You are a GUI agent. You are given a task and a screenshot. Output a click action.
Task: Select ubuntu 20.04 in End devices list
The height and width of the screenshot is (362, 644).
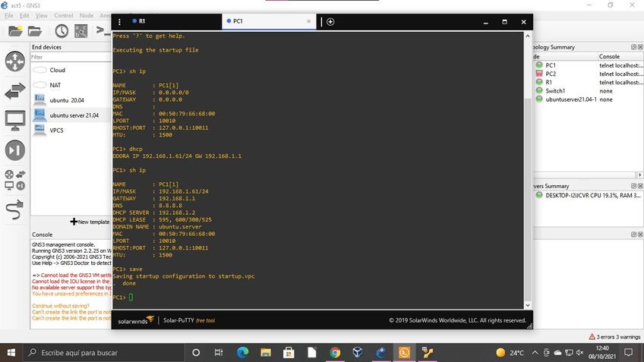[x=67, y=100]
